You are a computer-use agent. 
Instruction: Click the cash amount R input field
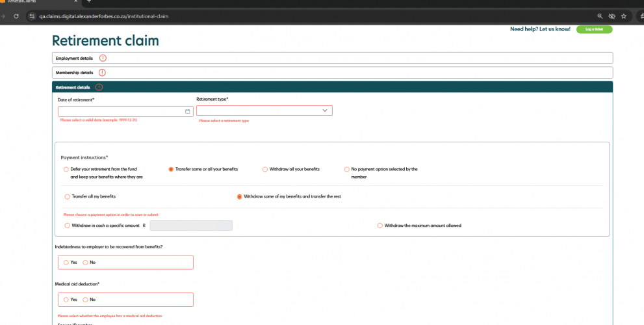click(191, 226)
